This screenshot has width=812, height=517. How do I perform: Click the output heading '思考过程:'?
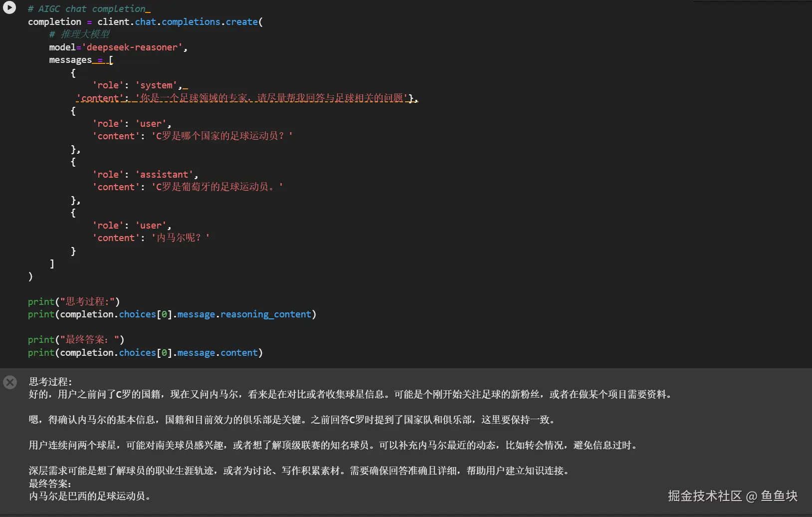click(50, 382)
